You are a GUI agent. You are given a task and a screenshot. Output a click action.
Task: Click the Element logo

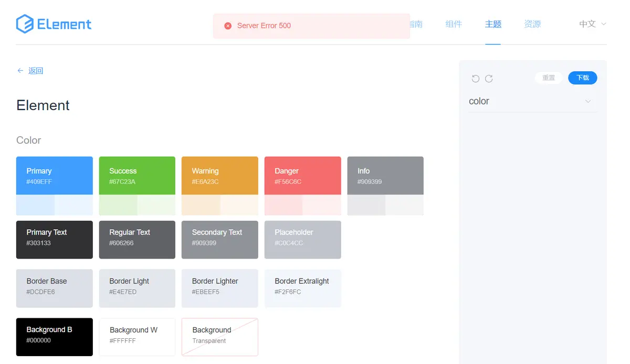[x=54, y=24]
